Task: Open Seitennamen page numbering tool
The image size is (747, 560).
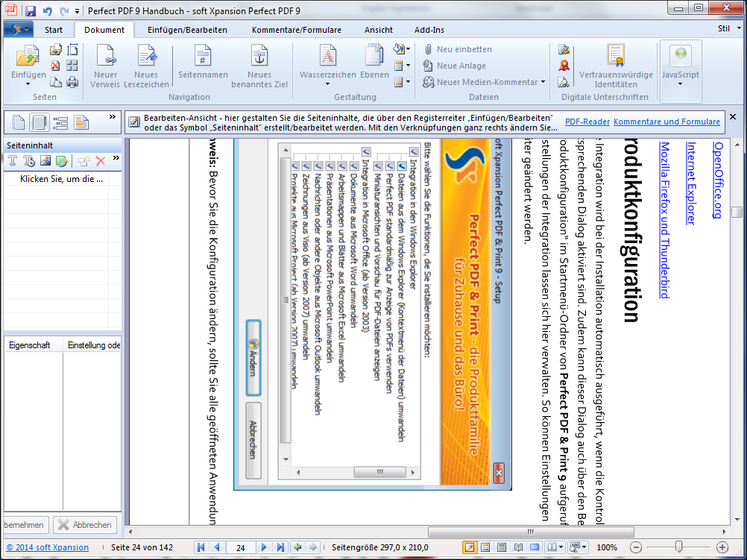Action: pos(203,62)
